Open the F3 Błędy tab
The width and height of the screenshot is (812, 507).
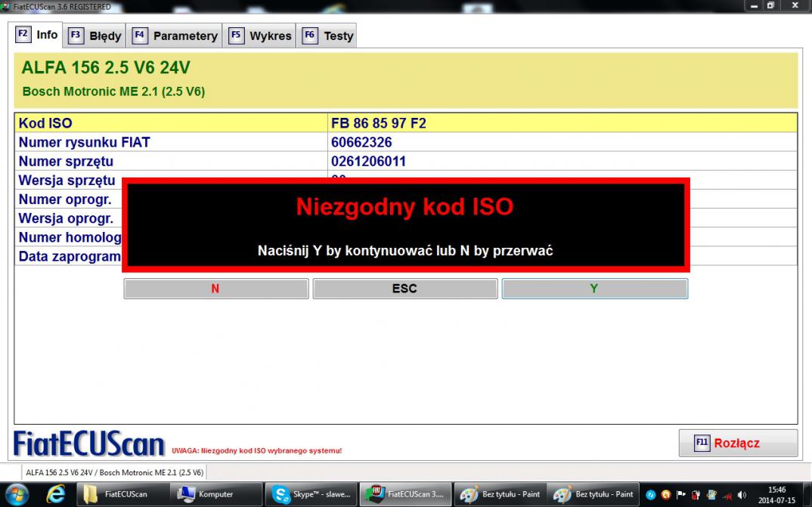[x=95, y=36]
